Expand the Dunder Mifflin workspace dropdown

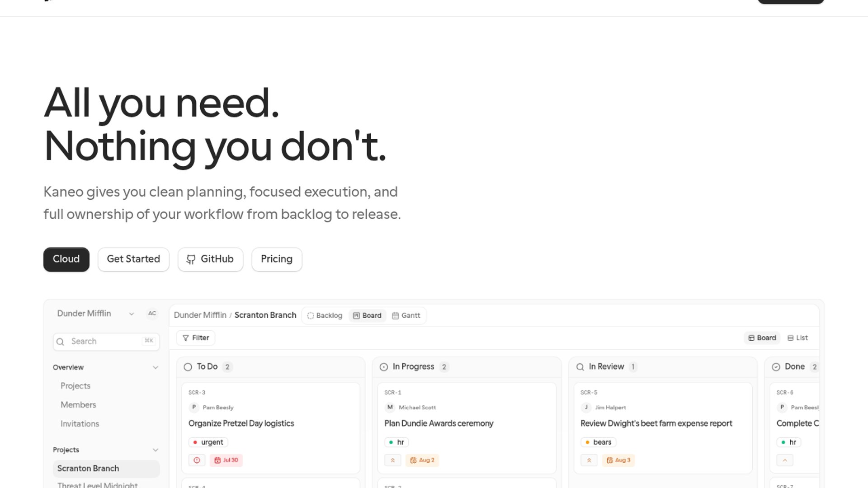click(132, 314)
